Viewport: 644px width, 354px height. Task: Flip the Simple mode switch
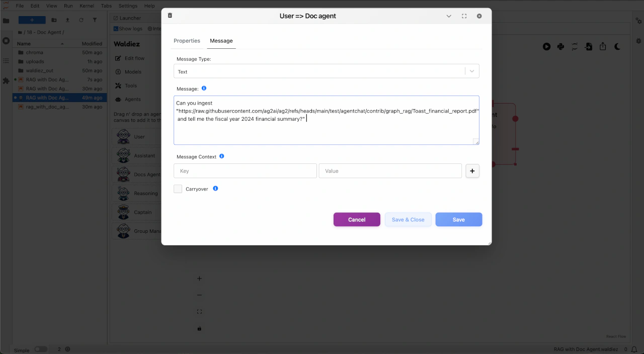[x=40, y=349]
